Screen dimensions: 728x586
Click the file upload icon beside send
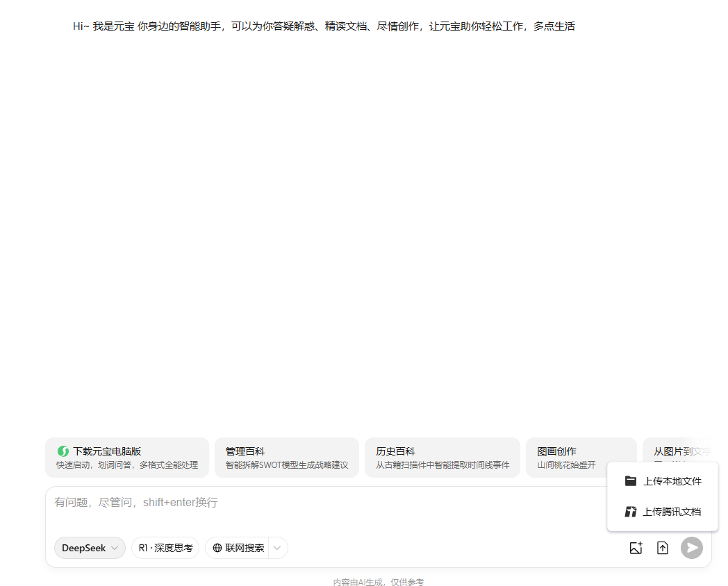tap(663, 548)
